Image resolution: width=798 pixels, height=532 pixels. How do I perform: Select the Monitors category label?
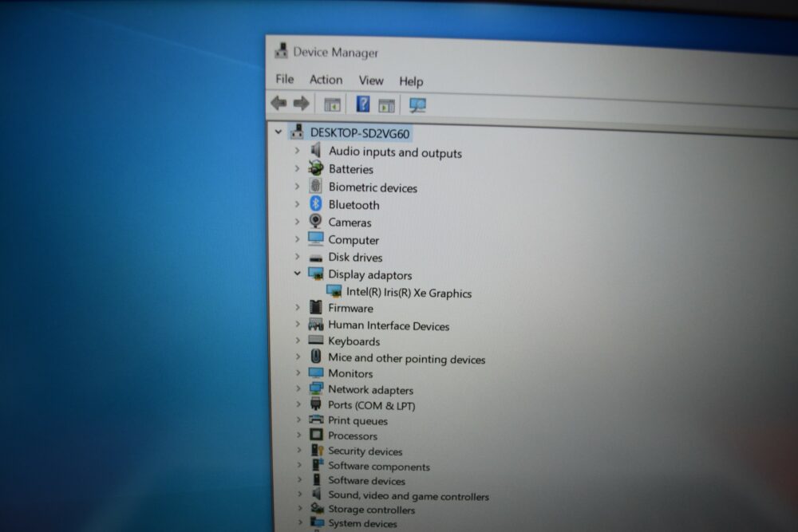[350, 373]
